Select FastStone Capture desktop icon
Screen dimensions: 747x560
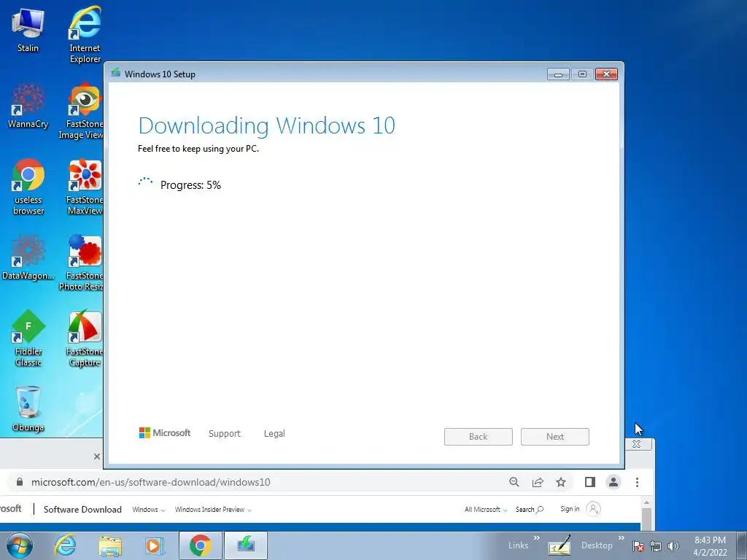click(85, 338)
